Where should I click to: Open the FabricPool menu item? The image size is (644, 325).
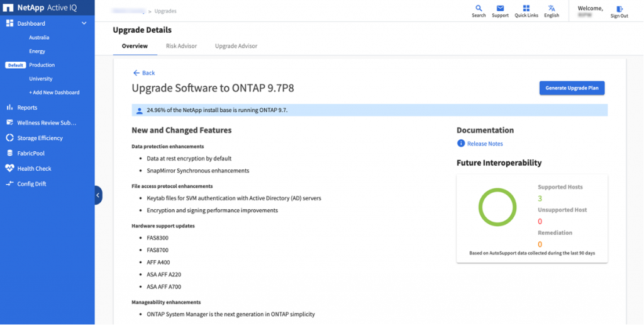31,153
